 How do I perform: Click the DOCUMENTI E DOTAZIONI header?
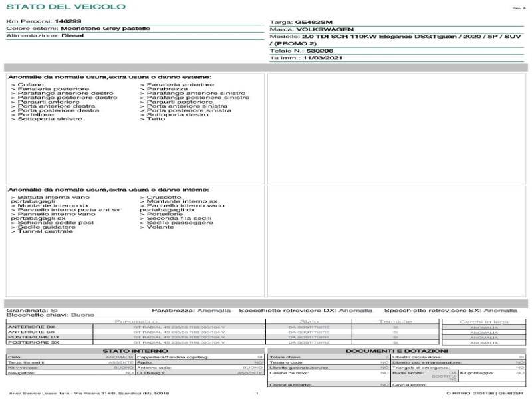point(396,350)
